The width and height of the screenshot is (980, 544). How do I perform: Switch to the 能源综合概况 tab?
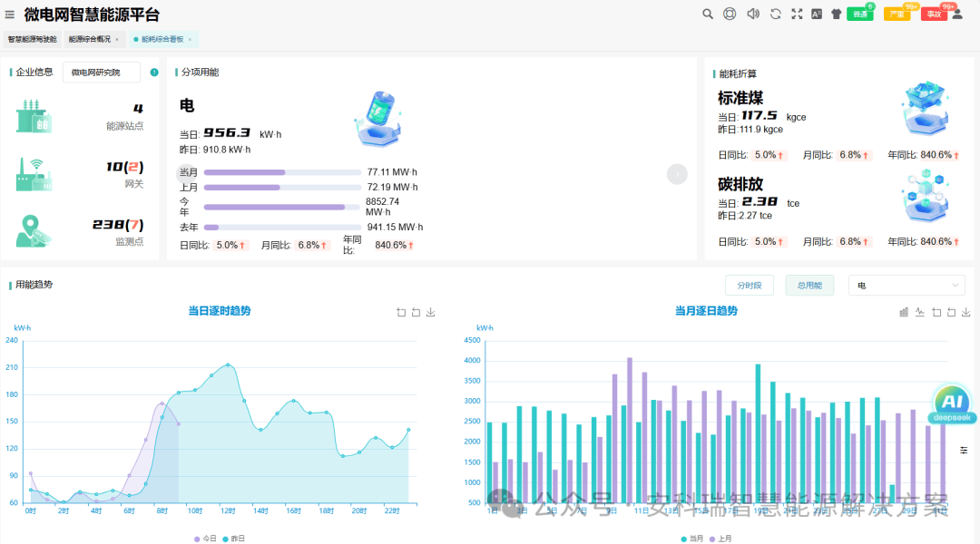[x=89, y=39]
